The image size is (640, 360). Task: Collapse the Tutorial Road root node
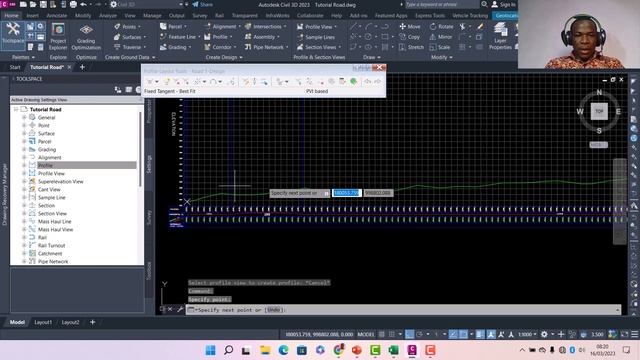(16, 109)
